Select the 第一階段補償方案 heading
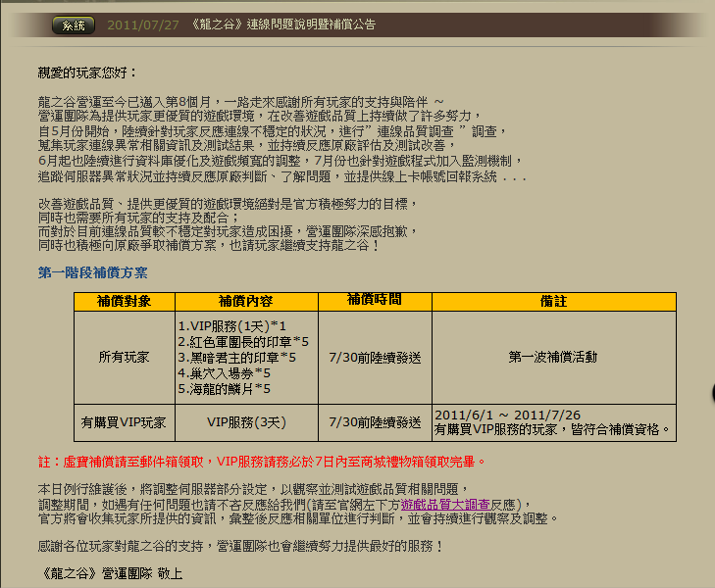The height and width of the screenshot is (588, 715). tap(93, 272)
